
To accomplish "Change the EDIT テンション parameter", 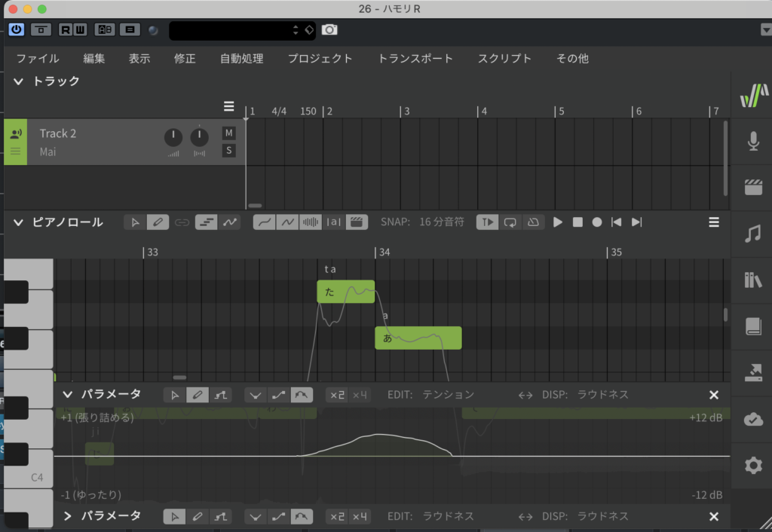I will 448,395.
